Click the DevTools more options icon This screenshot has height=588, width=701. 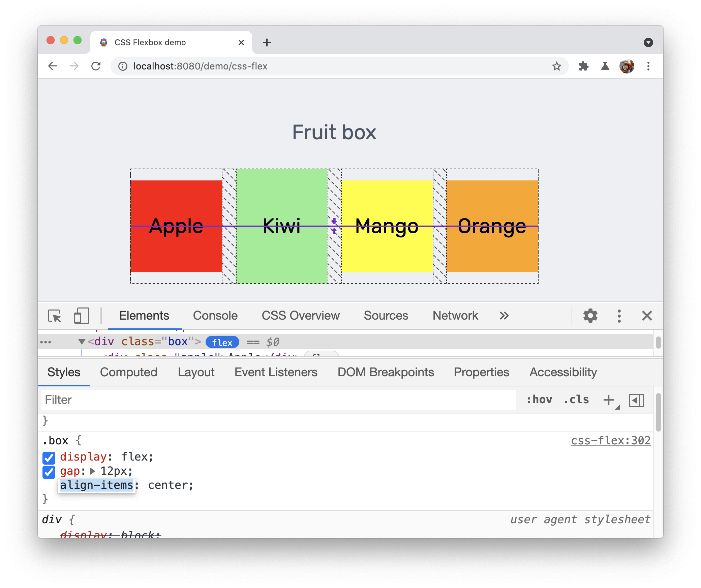[x=618, y=316]
